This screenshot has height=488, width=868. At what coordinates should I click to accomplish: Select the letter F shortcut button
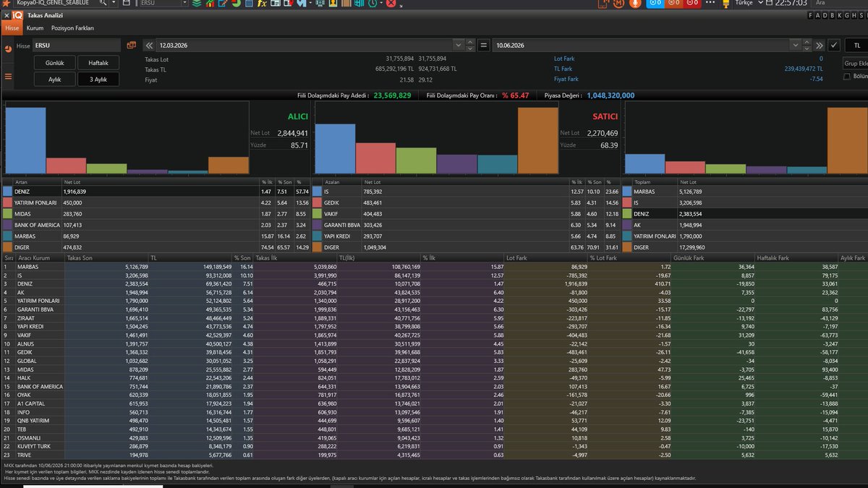[810, 15]
